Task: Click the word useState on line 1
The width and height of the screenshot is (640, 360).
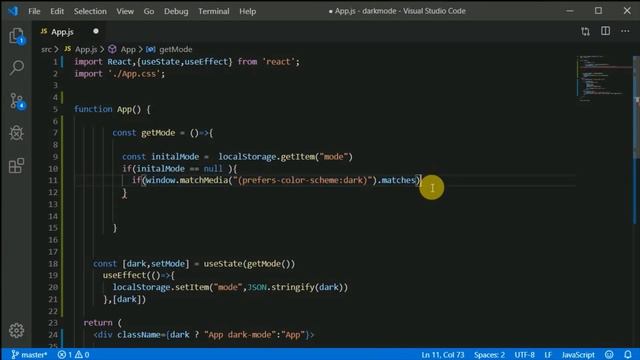Action: [160, 62]
